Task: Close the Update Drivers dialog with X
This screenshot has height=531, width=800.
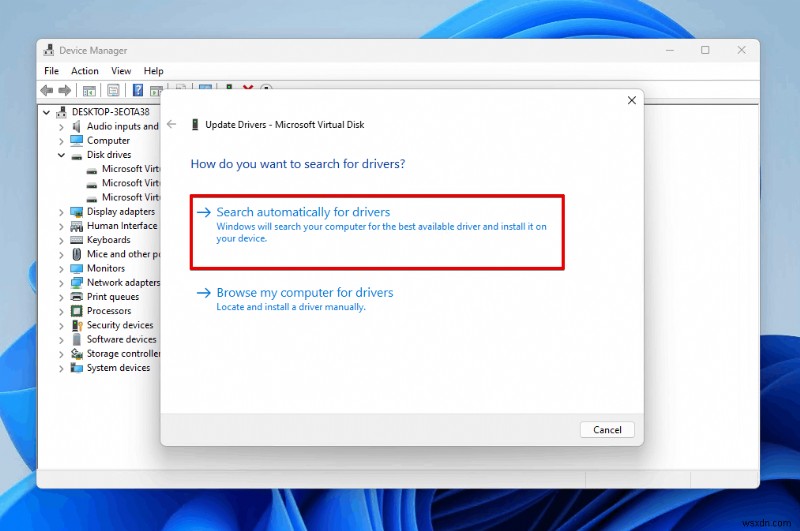Action: click(632, 100)
